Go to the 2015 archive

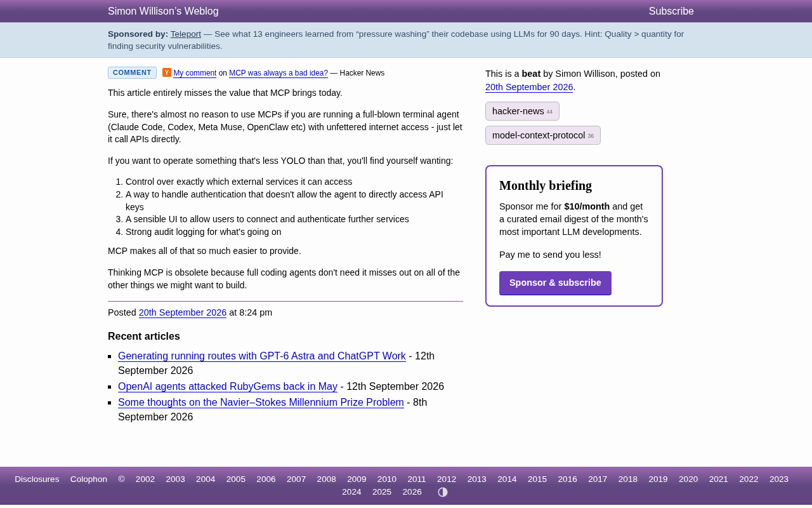pyautogui.click(x=537, y=479)
